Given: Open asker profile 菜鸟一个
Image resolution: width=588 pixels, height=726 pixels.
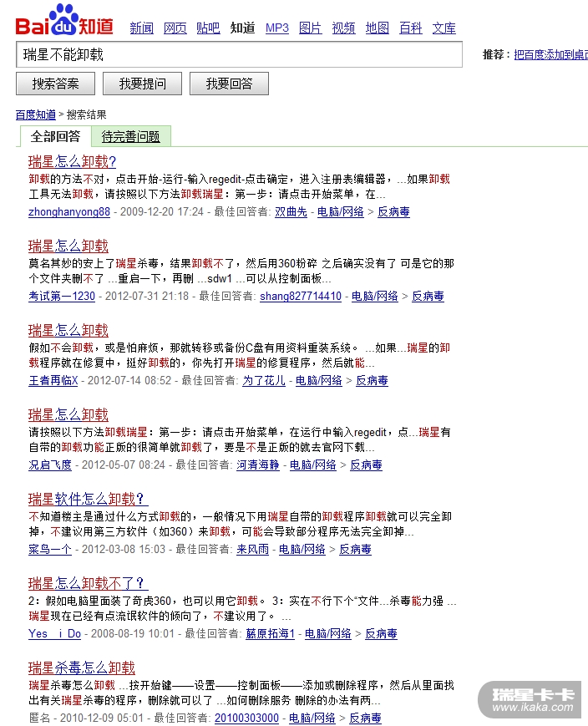Looking at the screenshot, I should pos(50,549).
